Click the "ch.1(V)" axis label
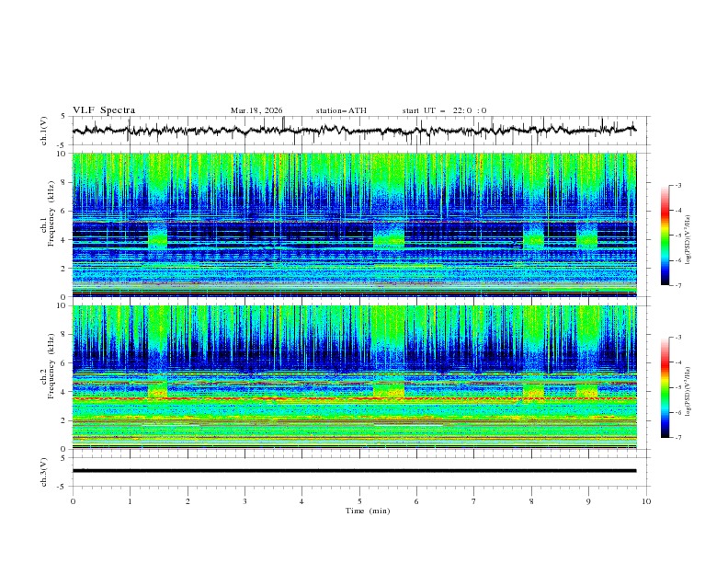The height and width of the screenshot is (563, 728). 43,131
